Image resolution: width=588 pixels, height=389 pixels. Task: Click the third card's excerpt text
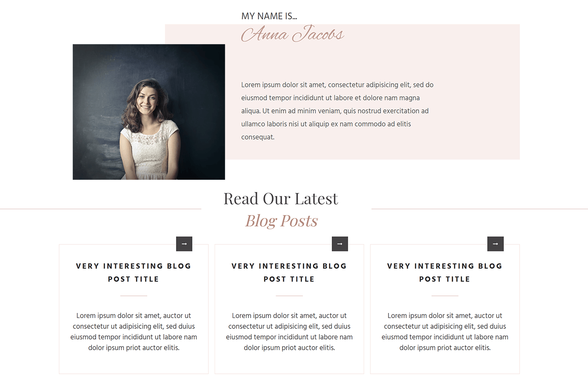coord(445,331)
